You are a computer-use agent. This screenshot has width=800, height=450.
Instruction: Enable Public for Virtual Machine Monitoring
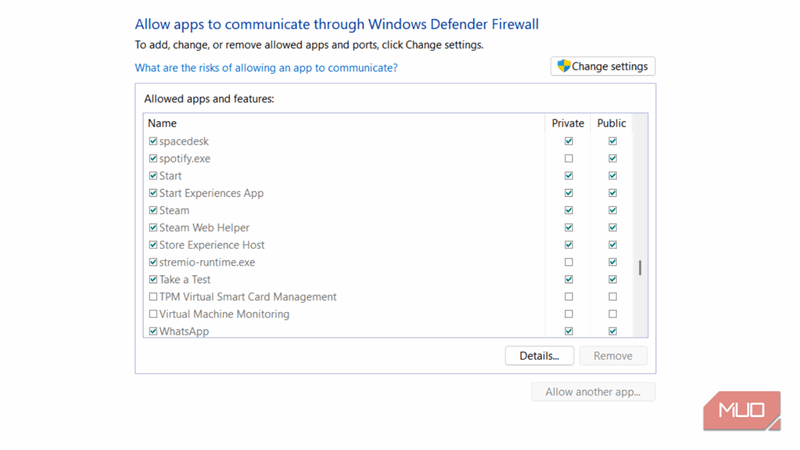click(612, 314)
